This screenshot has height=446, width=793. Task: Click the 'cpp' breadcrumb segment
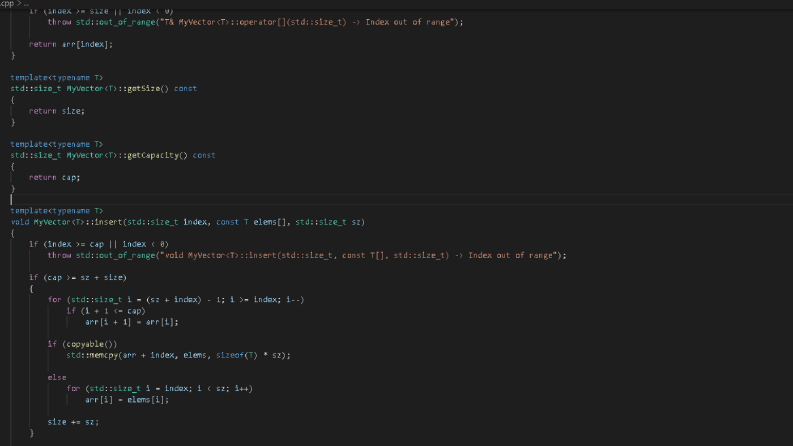(7, 3)
